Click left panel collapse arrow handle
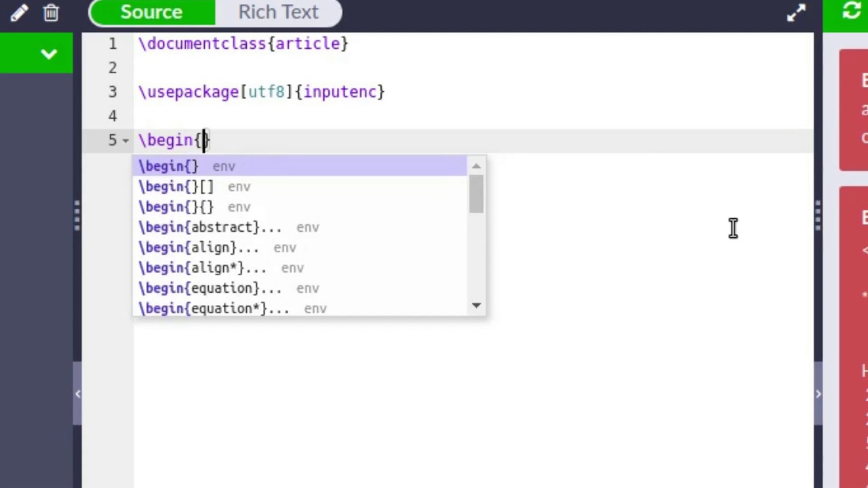The width and height of the screenshot is (868, 488). click(77, 394)
